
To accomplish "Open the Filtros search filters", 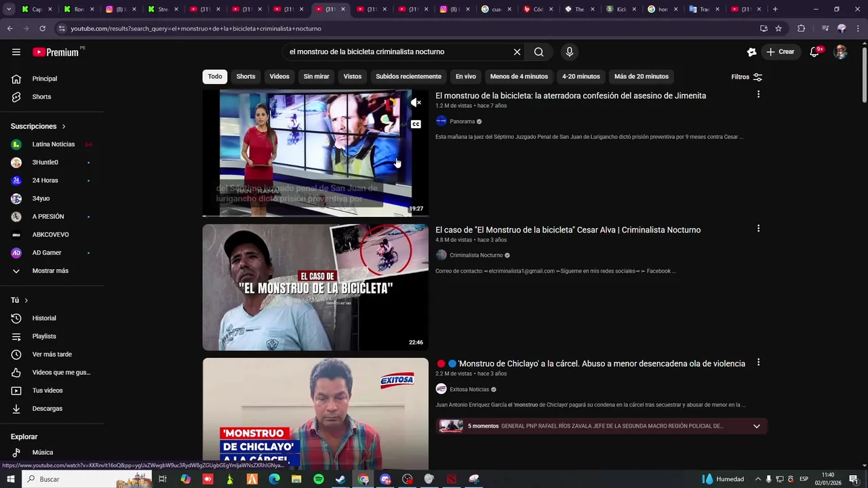I will tap(747, 77).
